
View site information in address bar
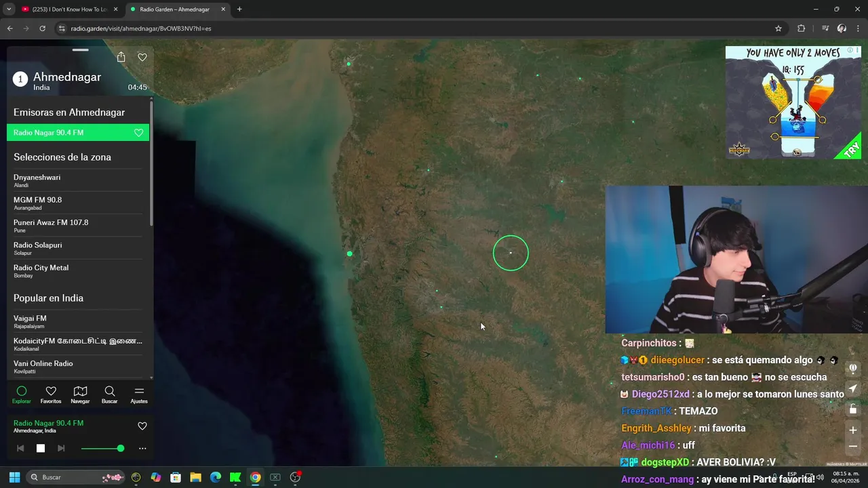[x=62, y=28]
